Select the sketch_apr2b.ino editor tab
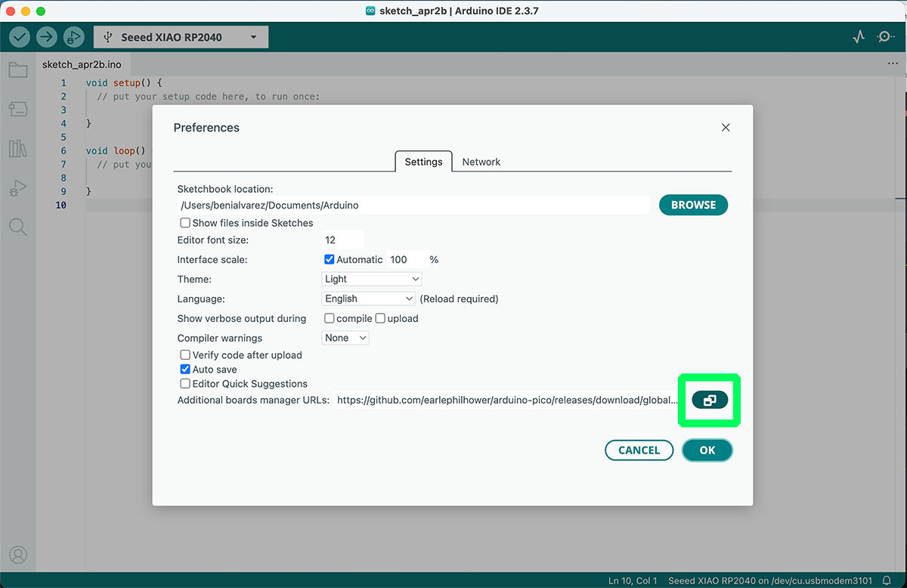The width and height of the screenshot is (907, 588). 82,64
